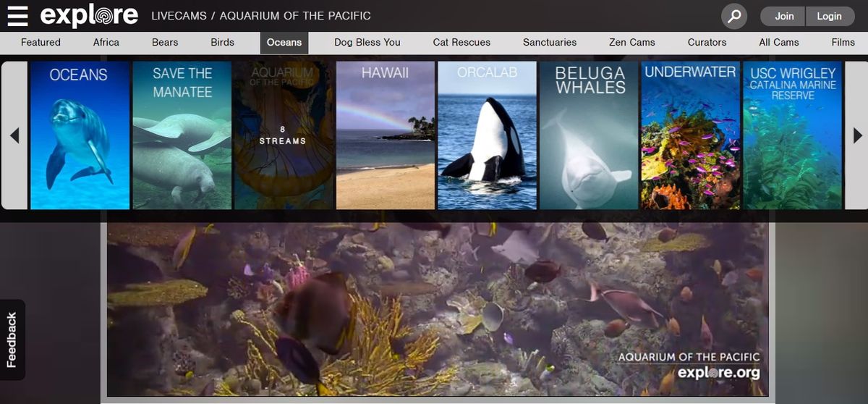
Task: Click the Login button
Action: [829, 16]
